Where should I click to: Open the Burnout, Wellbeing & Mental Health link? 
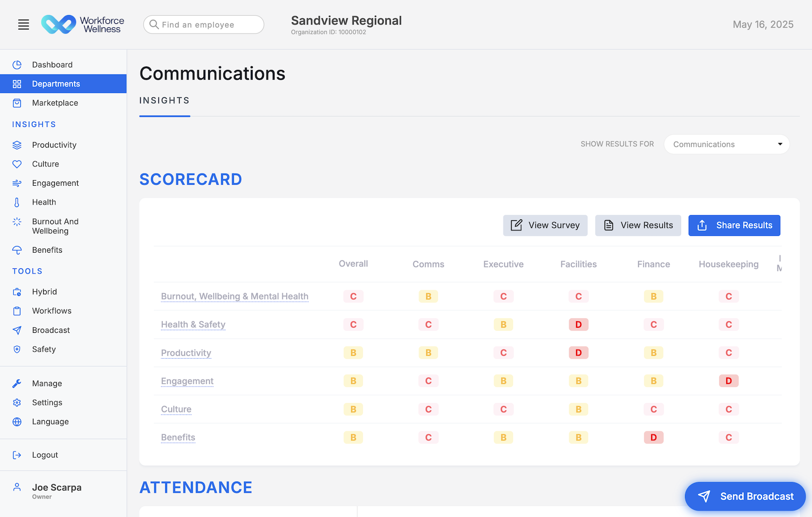(x=234, y=296)
